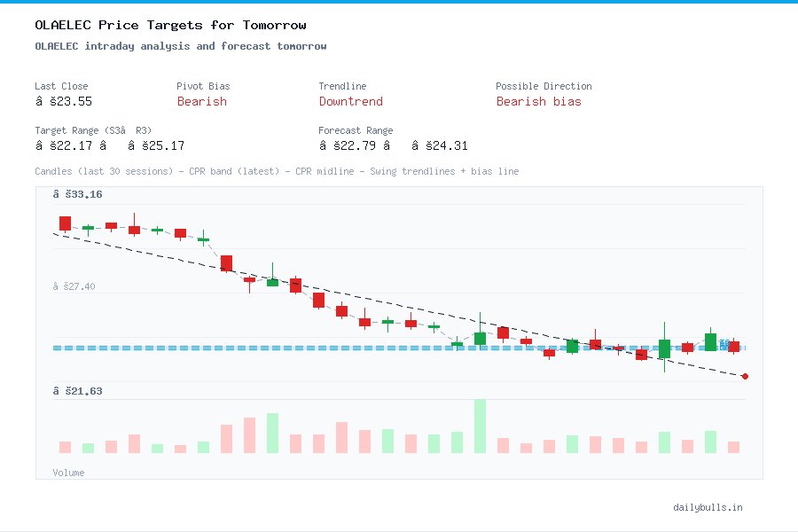
Task: Click the ₹33.16 price axis label
Action: coord(79,194)
